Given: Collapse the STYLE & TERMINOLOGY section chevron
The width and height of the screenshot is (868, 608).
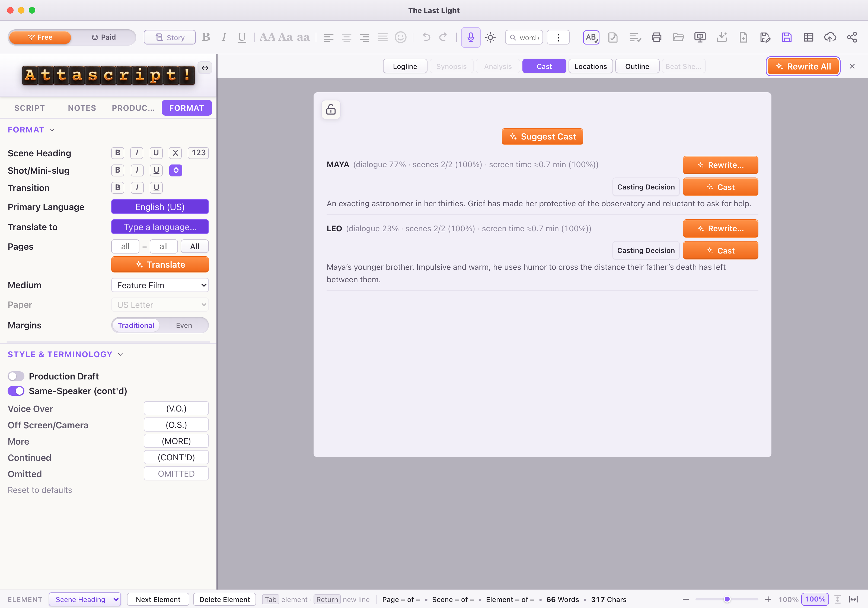Looking at the screenshot, I should coord(120,354).
